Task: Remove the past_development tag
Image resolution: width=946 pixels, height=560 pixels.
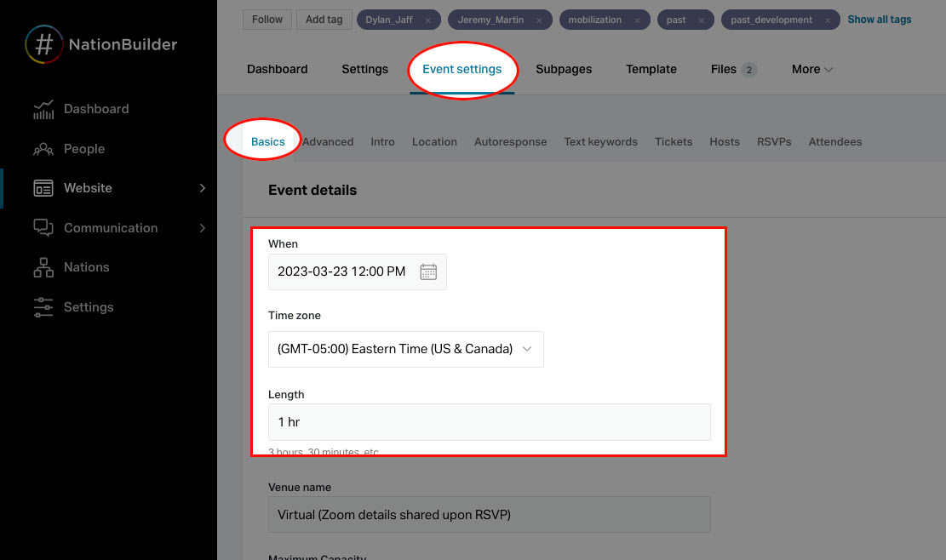Action: click(x=828, y=20)
